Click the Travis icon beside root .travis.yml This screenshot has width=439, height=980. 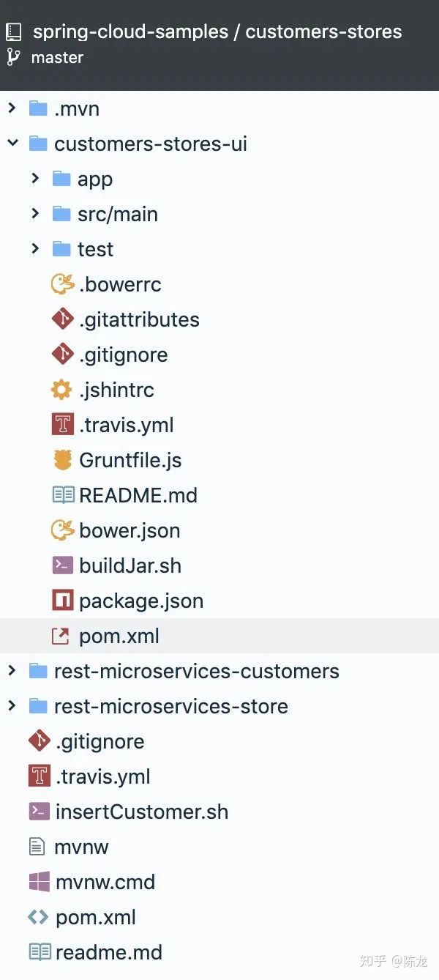pyautogui.click(x=39, y=776)
